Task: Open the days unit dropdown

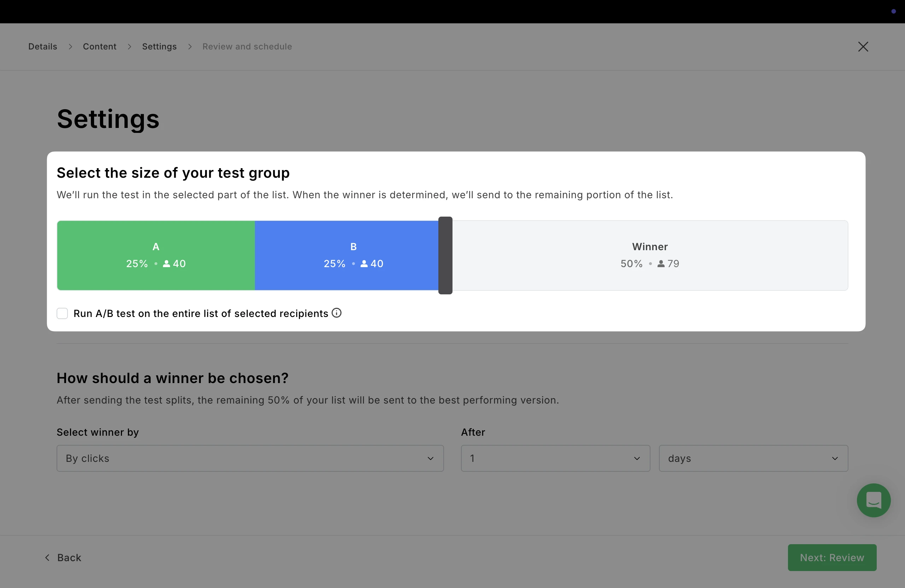Action: pos(753,458)
